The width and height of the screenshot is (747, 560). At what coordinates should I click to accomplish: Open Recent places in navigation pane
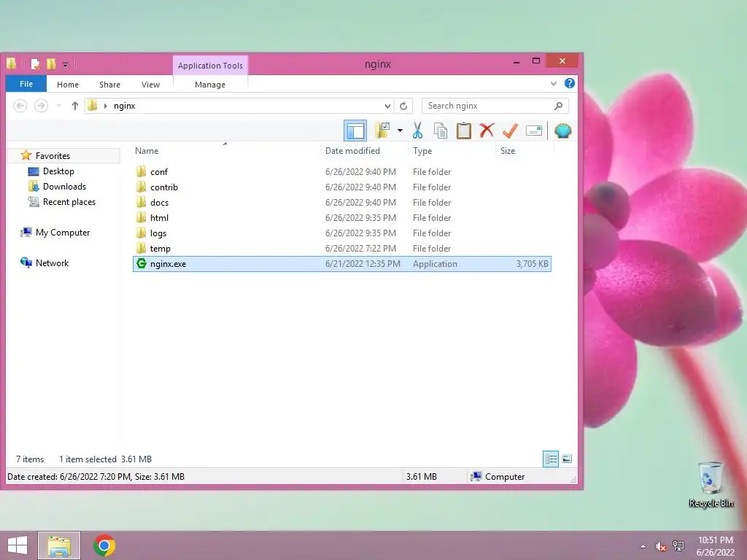(69, 202)
